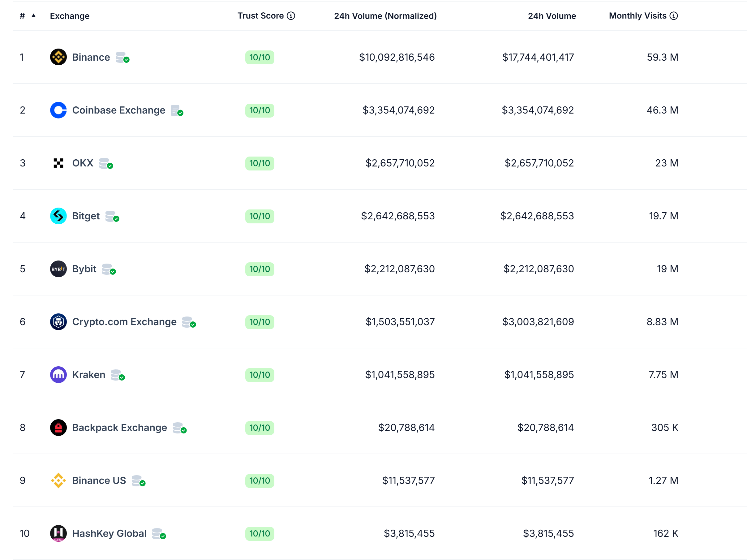The image size is (747, 560).
Task: Click the HashKey Global logo icon
Action: [58, 534]
